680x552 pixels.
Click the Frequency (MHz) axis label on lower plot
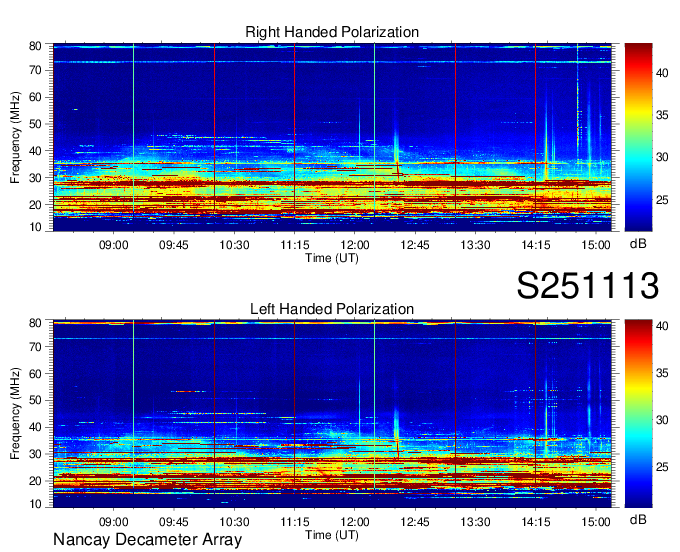(x=16, y=415)
